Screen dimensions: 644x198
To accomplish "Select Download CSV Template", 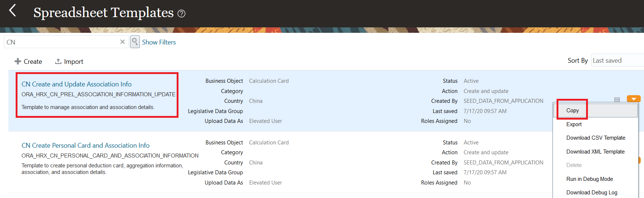I will click(596, 138).
